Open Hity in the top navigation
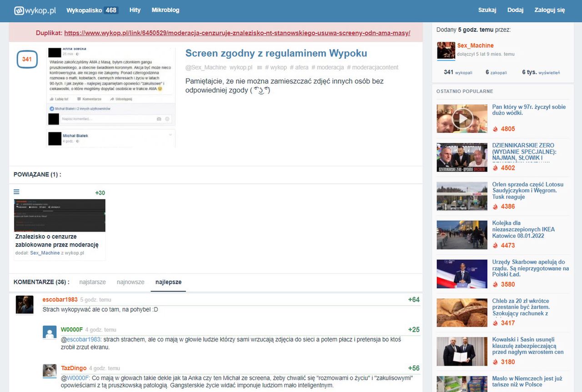This screenshot has height=392, width=582. [135, 10]
